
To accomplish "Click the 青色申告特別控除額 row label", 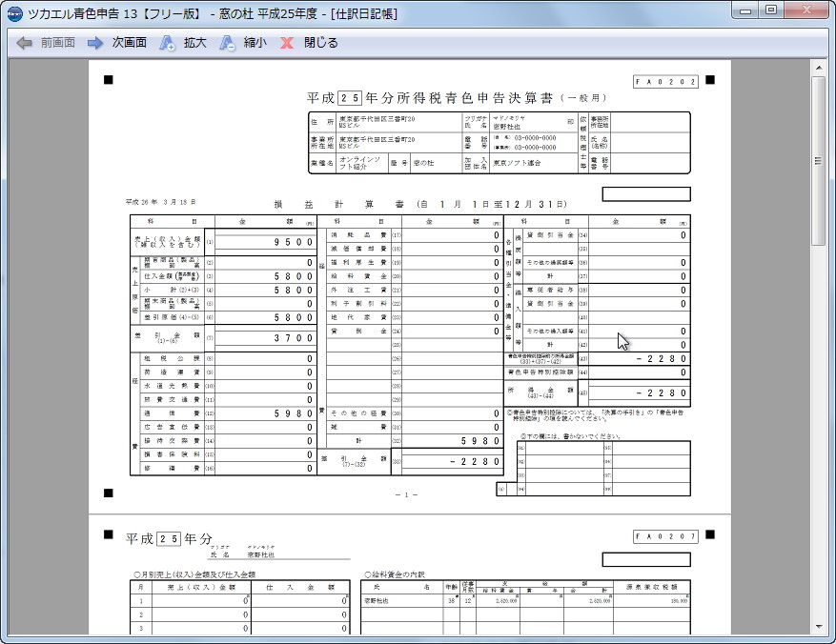I will [540, 372].
